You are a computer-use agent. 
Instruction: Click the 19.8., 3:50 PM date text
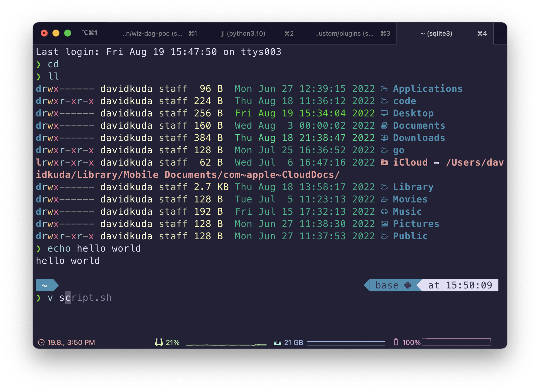tap(71, 342)
